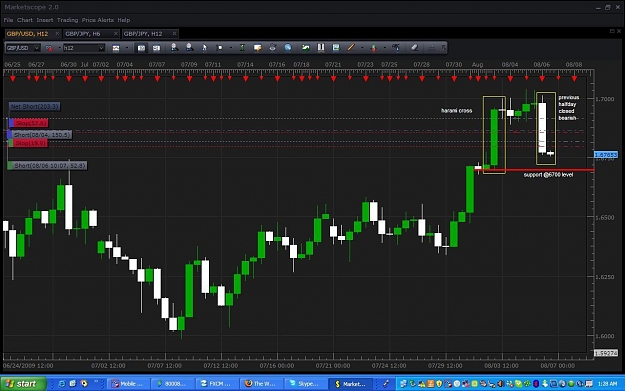Open the Price Alerts menu

[98, 20]
